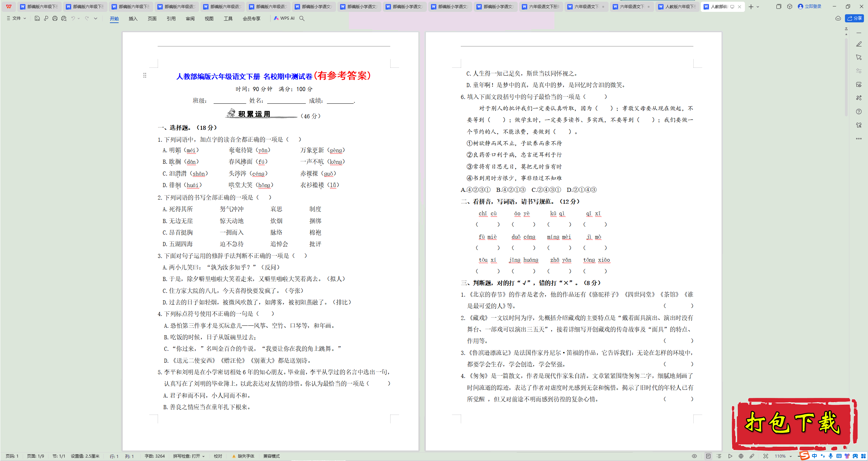Image resolution: width=868 pixels, height=461 pixels.
Task: Close the active 人教部编 document tab
Action: click(739, 7)
